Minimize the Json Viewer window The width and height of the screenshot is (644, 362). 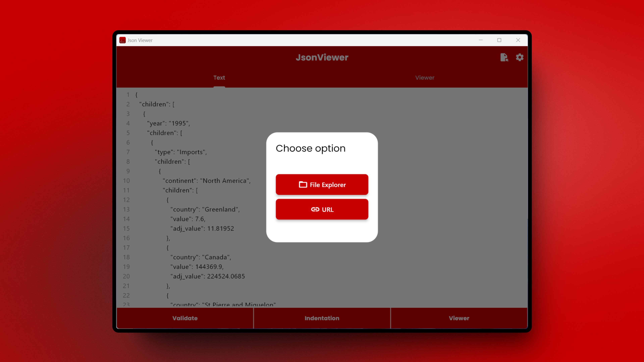click(480, 40)
